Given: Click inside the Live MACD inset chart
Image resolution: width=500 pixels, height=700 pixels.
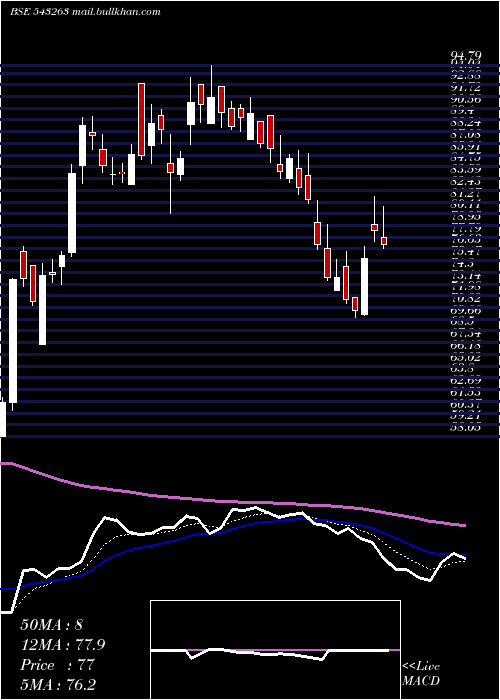Looking at the screenshot, I should 275,650.
